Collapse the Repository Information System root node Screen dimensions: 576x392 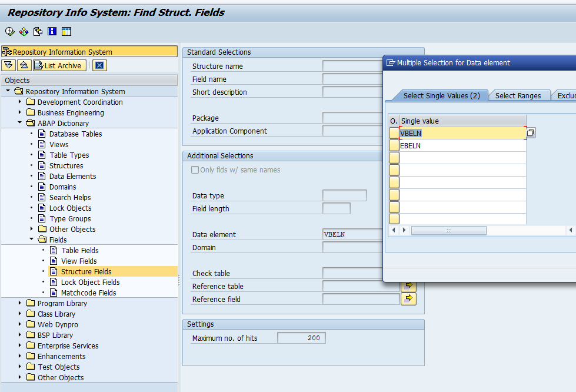coord(8,91)
